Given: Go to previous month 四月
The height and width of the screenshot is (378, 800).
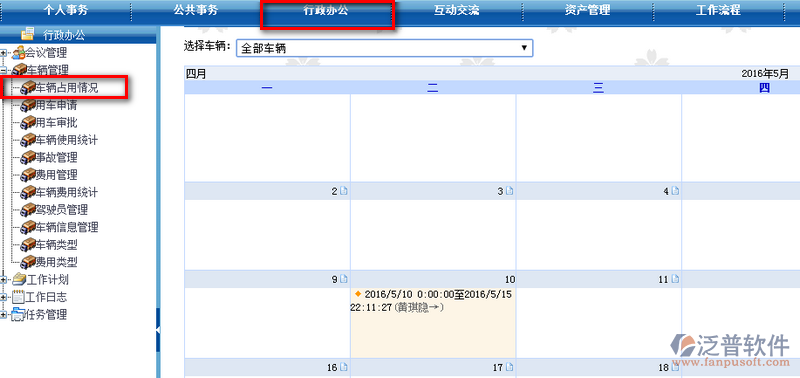Looking at the screenshot, I should (x=196, y=74).
